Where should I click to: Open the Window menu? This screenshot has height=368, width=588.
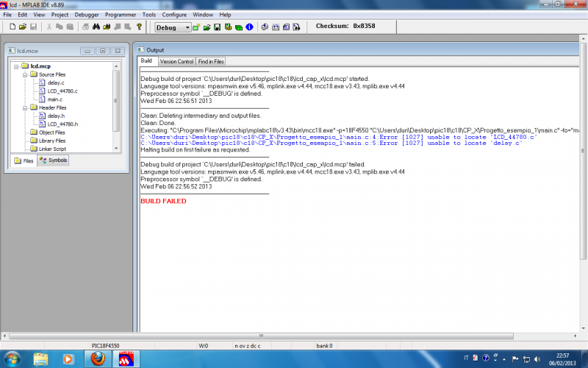(203, 15)
